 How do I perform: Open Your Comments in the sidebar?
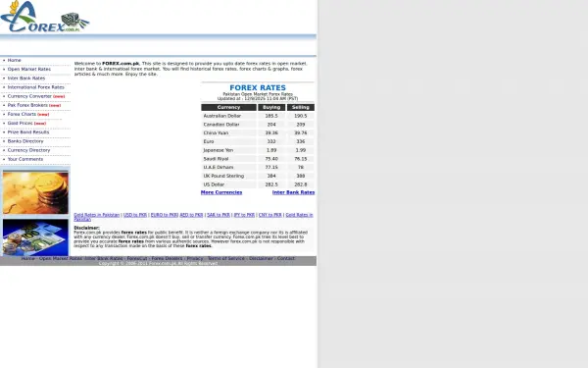(x=25, y=159)
